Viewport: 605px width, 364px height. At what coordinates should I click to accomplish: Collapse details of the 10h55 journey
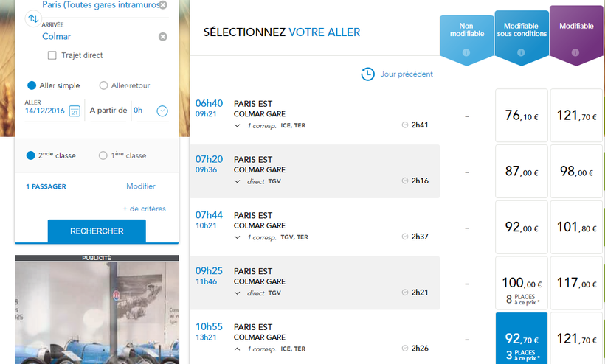[237, 348]
